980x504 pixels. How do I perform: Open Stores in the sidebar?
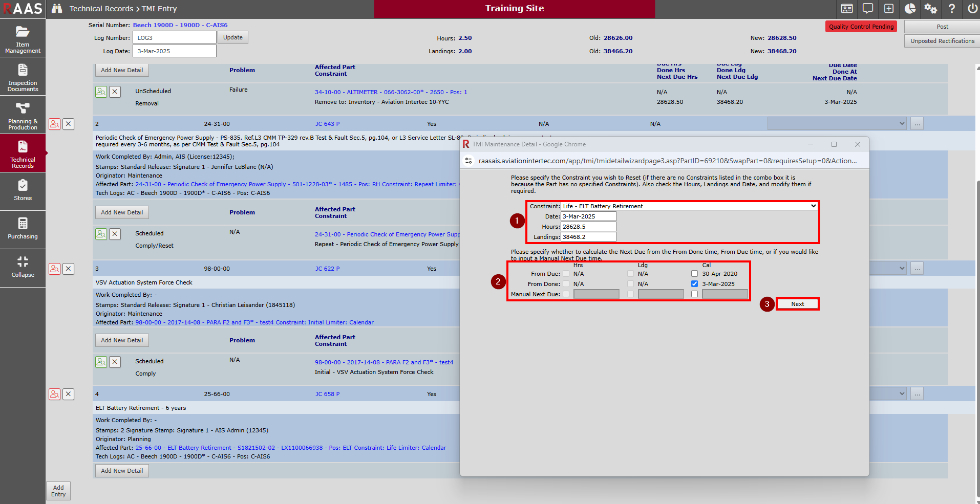(23, 191)
